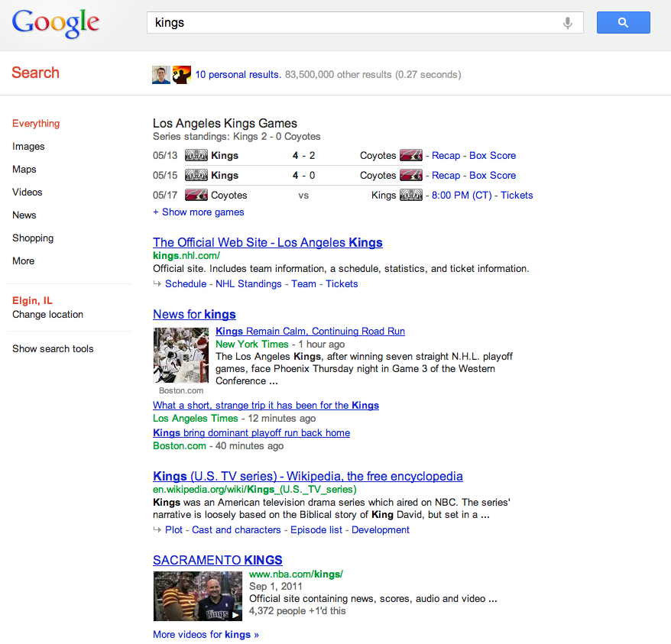Open the Tickets sitelink under kings.nhl.com
Screen dimensions: 671x644
tap(342, 284)
